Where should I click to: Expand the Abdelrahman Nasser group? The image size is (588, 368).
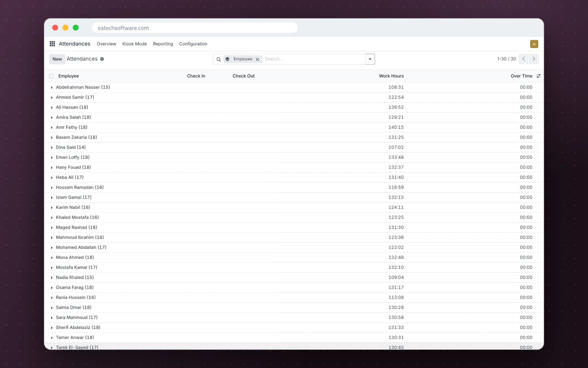click(52, 87)
